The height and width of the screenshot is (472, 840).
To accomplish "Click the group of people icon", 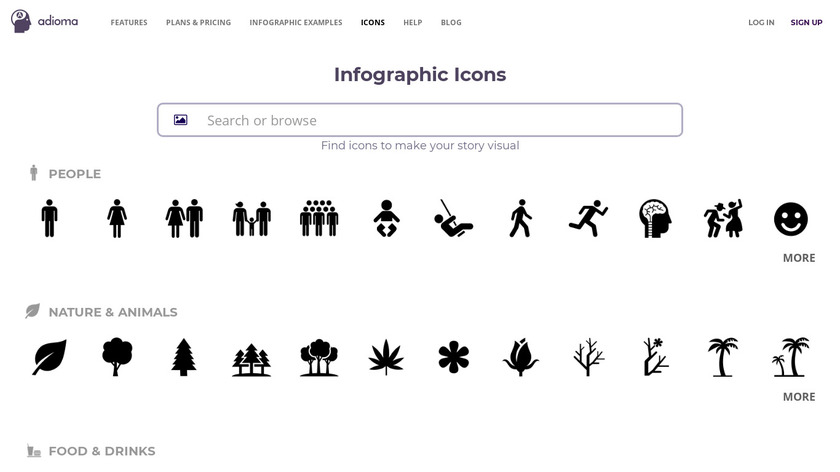I will pos(319,218).
